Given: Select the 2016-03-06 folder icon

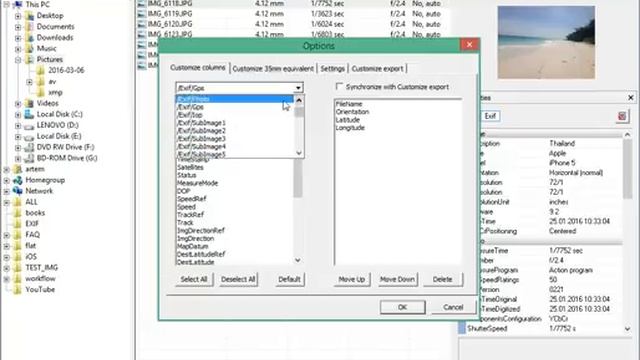Looking at the screenshot, I should click(41, 70).
